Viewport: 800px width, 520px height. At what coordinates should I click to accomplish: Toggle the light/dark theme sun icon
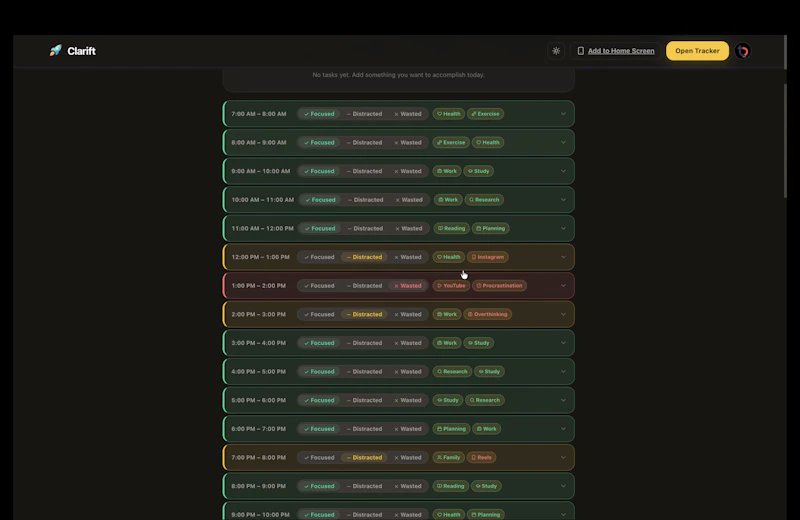pos(556,51)
